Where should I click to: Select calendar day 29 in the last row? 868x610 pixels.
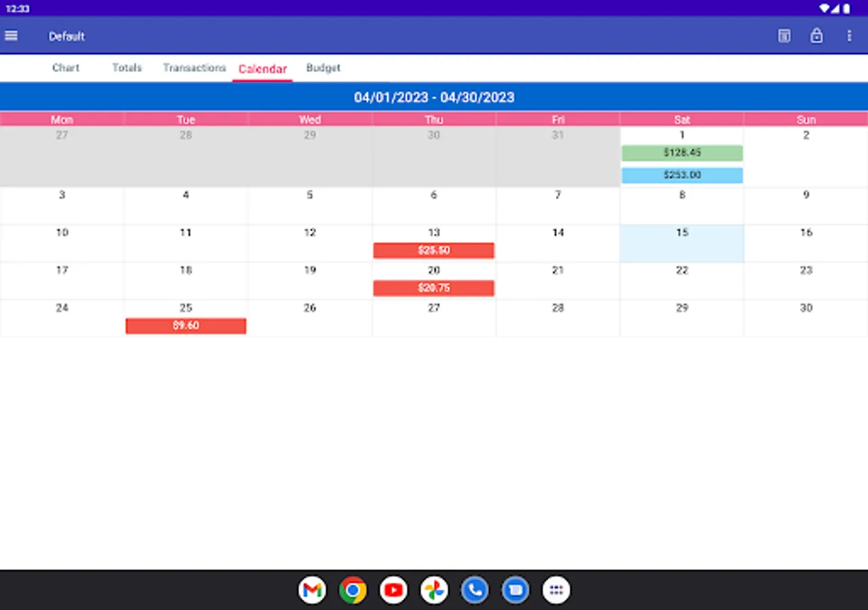point(682,319)
